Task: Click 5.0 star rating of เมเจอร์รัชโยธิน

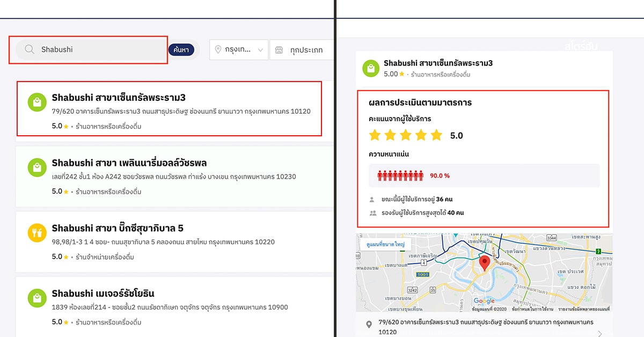Action: click(x=60, y=322)
